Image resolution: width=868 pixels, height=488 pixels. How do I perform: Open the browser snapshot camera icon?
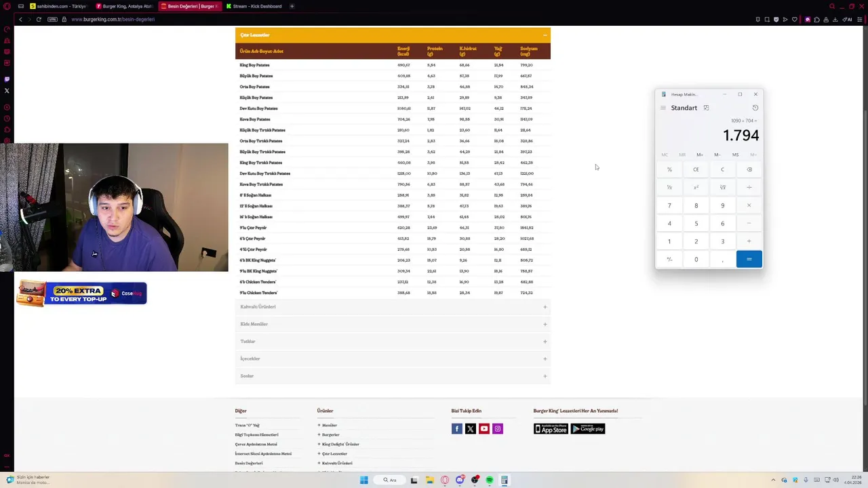pyautogui.click(x=767, y=19)
